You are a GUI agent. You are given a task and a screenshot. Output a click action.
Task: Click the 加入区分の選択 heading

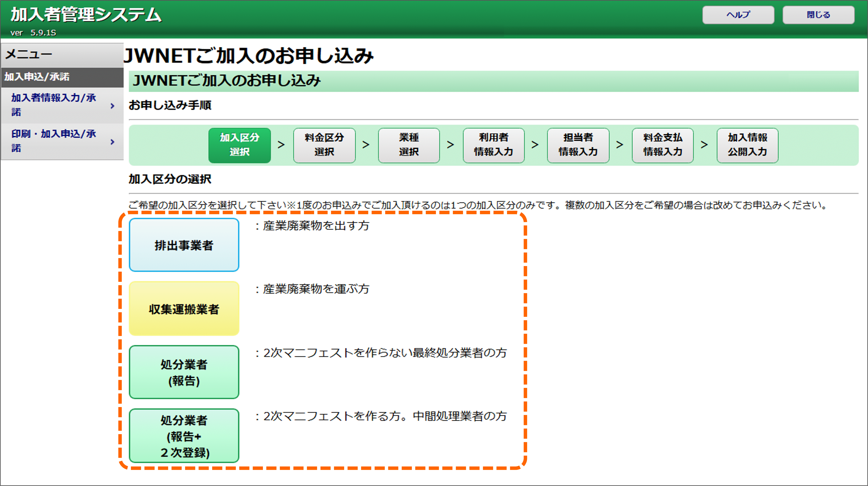tap(170, 179)
